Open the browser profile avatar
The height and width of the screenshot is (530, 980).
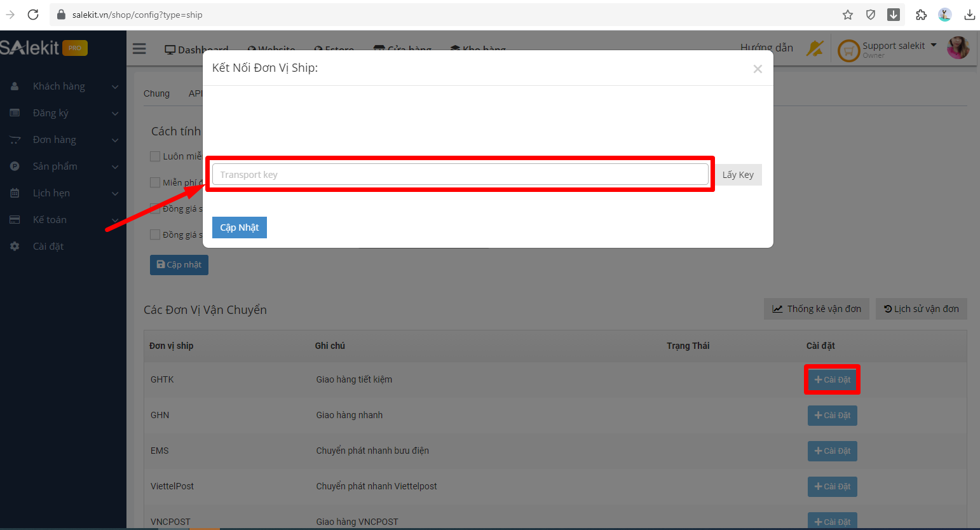(945, 15)
